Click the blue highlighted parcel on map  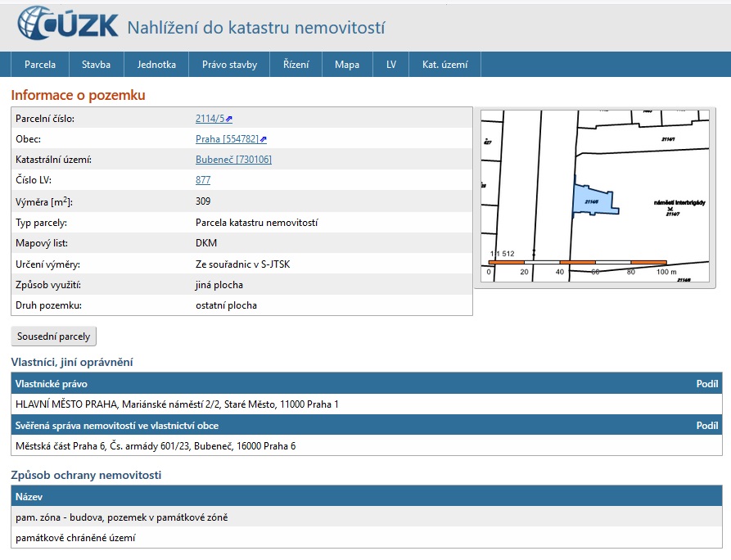point(593,199)
